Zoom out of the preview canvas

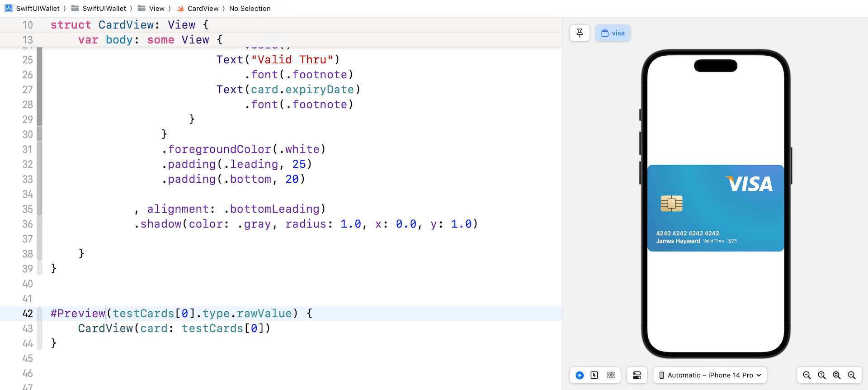807,375
